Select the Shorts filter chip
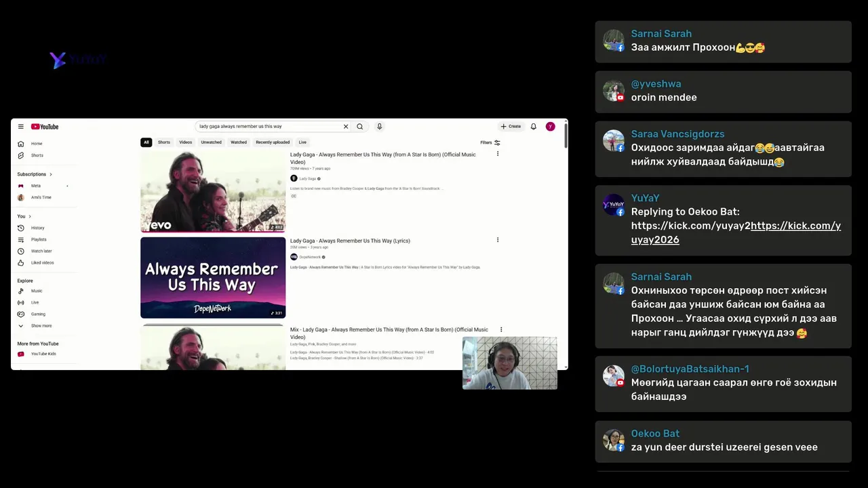The width and height of the screenshot is (868, 488). click(164, 142)
